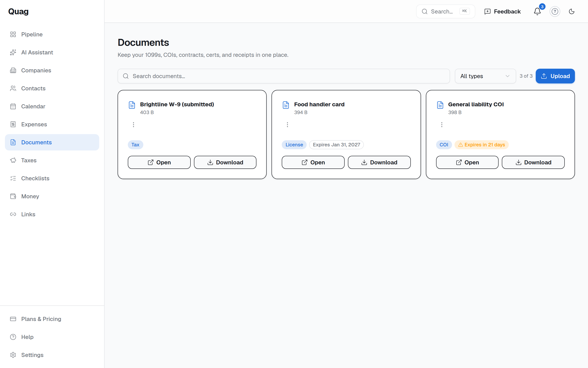The image size is (588, 368).
Task: Open more options for Food handler card
Action: click(x=287, y=125)
